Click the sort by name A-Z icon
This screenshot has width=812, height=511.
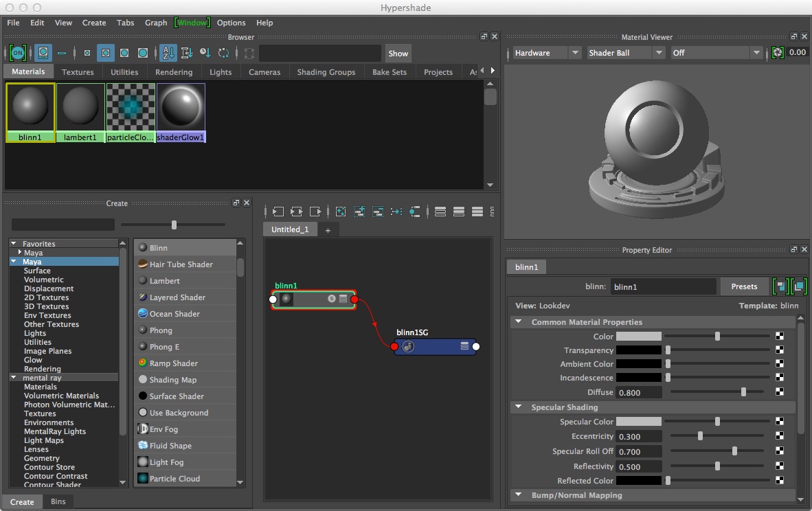168,53
